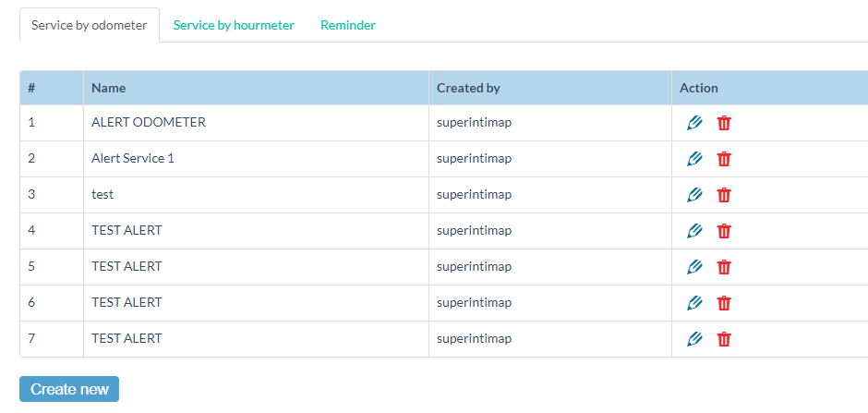Edit Alert Service 1 using pencil icon
Screen dimensions: 868x413
(x=694, y=159)
